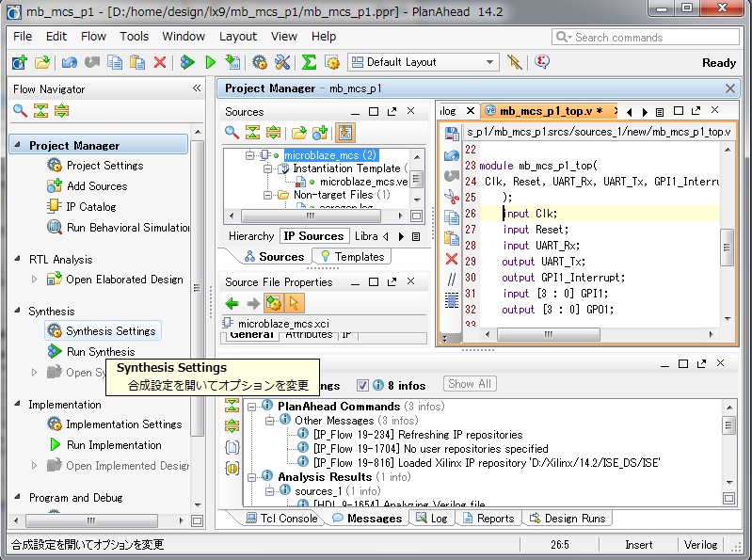
Task: Toggle the highlighted auto-scroll button in Sources toolbar
Action: (x=344, y=133)
